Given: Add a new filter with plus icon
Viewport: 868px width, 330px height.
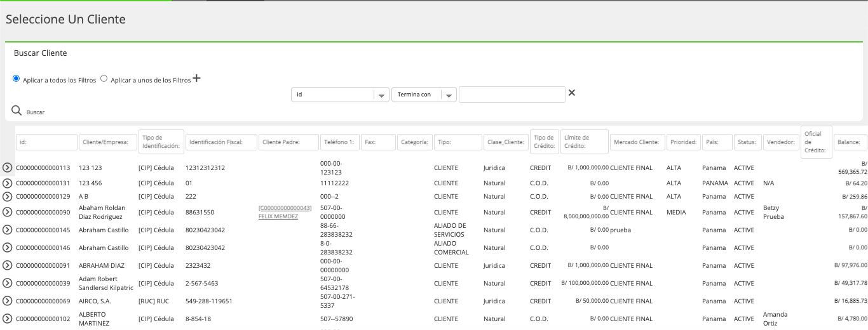Looking at the screenshot, I should tap(196, 79).
